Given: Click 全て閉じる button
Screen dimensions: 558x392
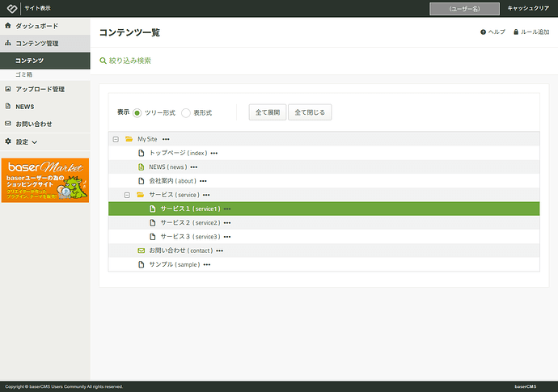Looking at the screenshot, I should (310, 112).
